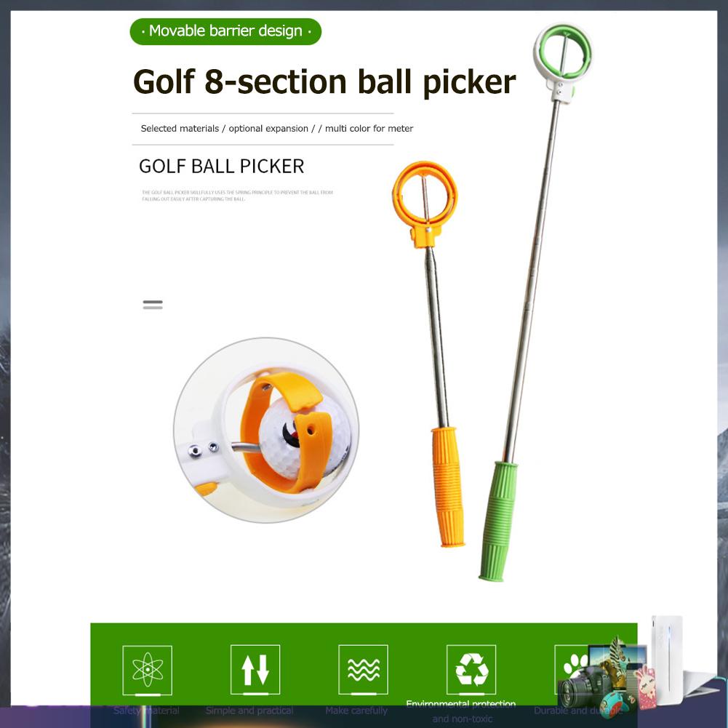Image resolution: width=728 pixels, height=728 pixels.
Task: Click the recycle Environmental protection icon
Action: click(x=471, y=669)
